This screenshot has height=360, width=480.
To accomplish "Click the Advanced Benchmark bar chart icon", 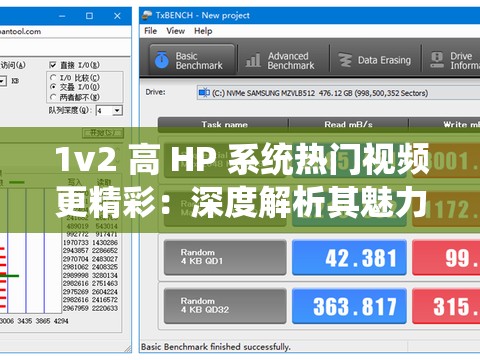I will tap(253, 61).
